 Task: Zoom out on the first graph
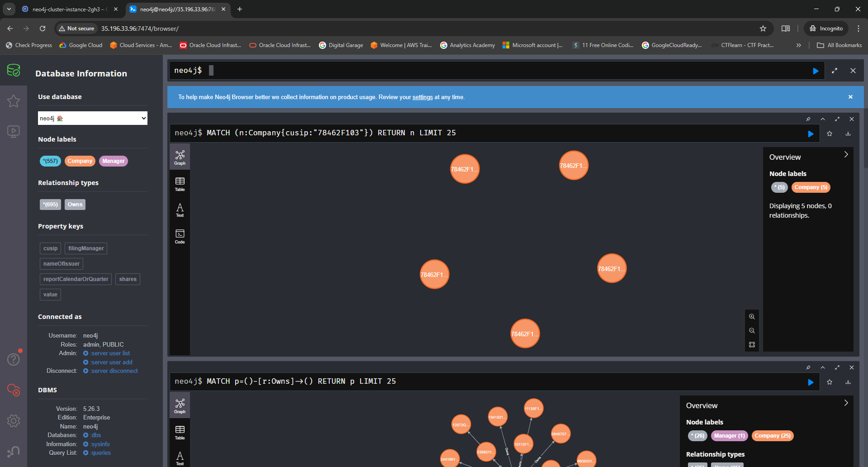tap(752, 331)
